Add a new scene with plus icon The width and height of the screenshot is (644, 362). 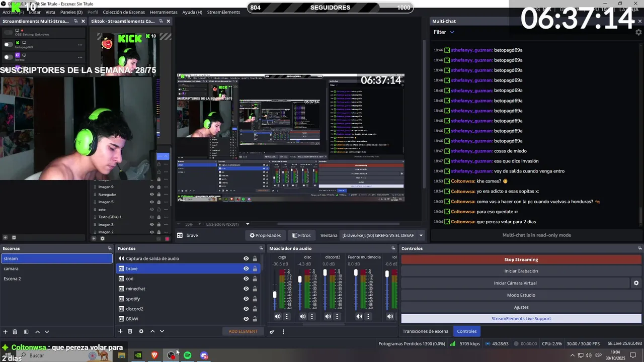tap(6, 332)
